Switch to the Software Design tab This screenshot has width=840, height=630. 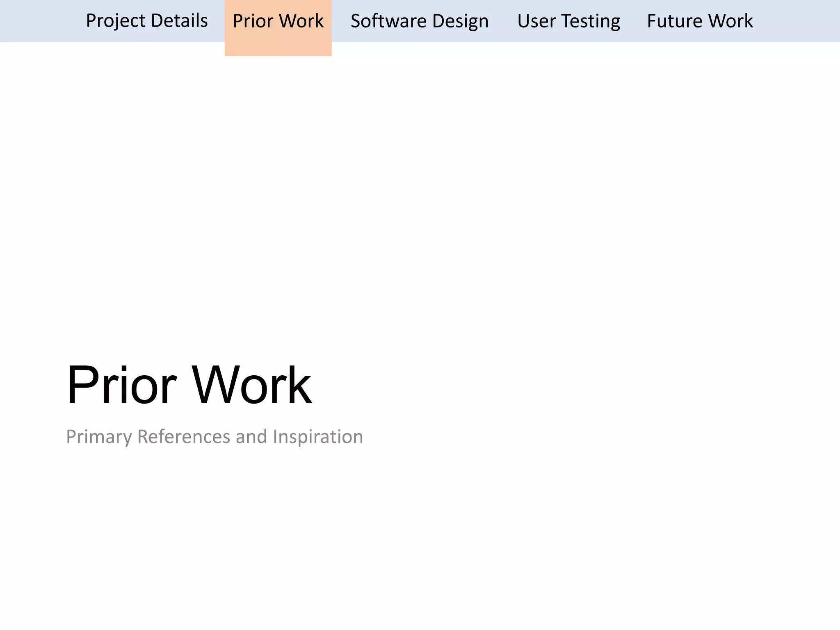(x=420, y=21)
